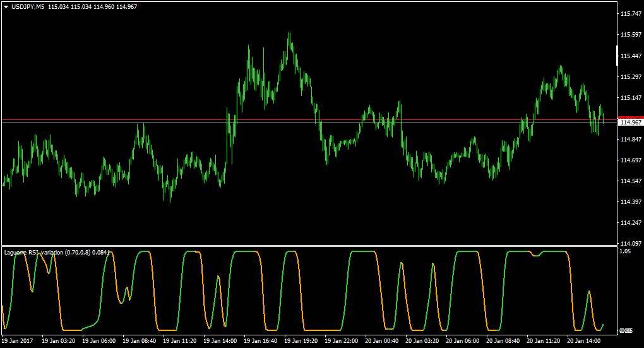Click the 115.147 price scale label
Screen dimensions: 644x348
coord(631,98)
